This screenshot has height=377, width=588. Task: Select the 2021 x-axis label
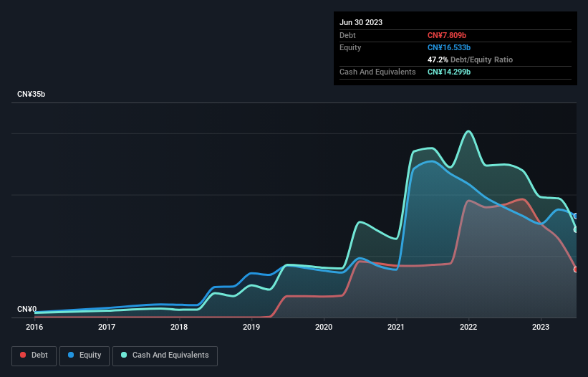click(396, 327)
